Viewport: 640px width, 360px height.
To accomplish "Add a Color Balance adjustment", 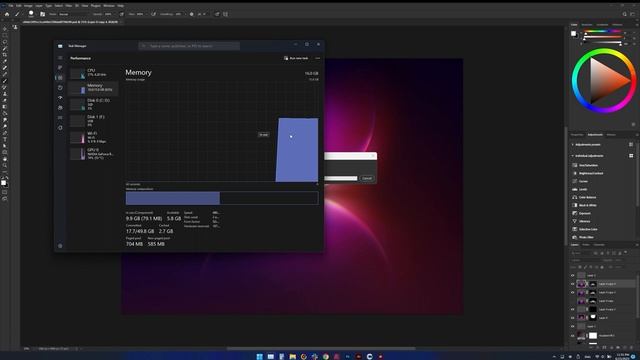I will (x=584, y=197).
